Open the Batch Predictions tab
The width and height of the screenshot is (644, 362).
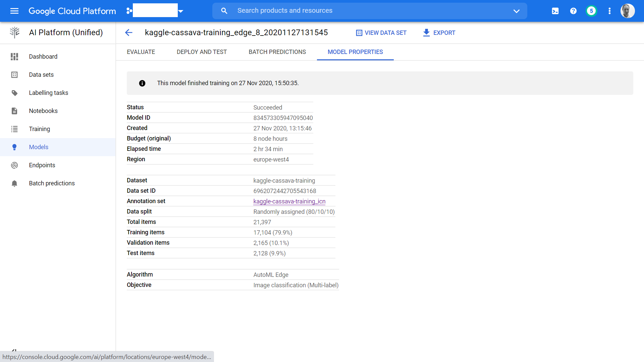click(x=277, y=52)
